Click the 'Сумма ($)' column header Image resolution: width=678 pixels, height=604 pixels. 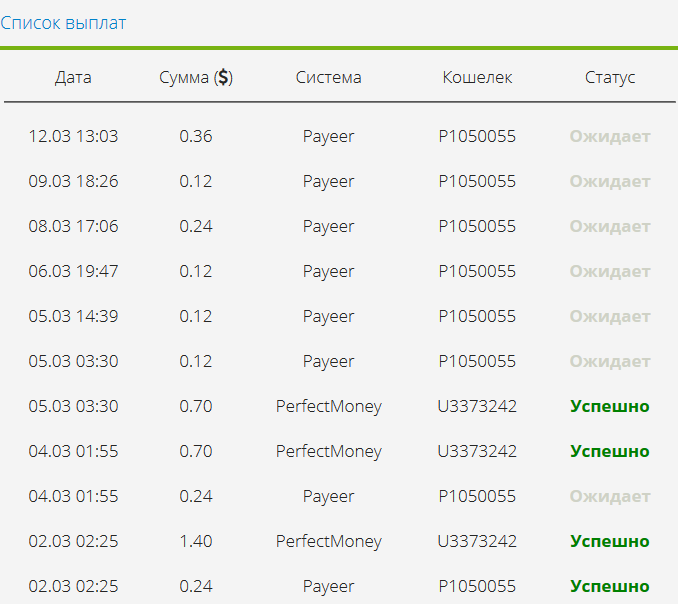coord(196,77)
